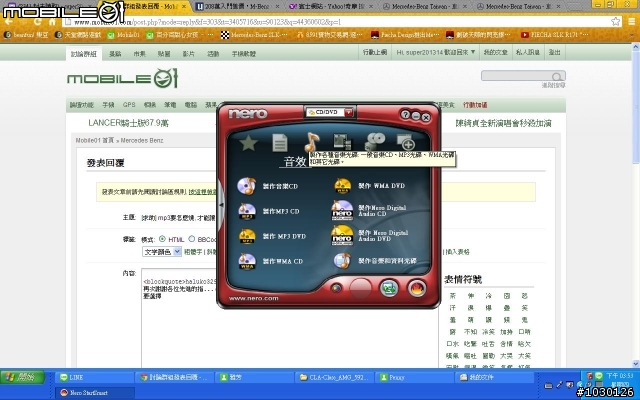
Task: Click the LANCER 67.9 ad link
Action: (129, 123)
